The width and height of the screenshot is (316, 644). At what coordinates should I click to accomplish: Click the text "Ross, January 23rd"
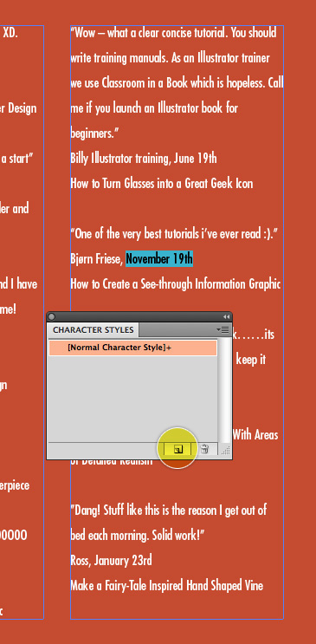pyautogui.click(x=111, y=560)
